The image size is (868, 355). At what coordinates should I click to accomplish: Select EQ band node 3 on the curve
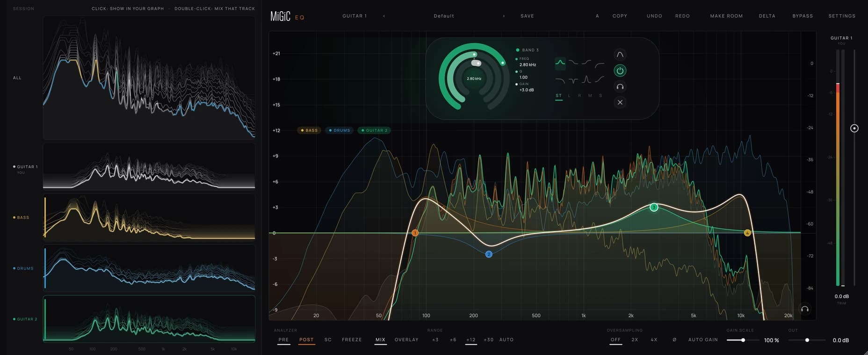(654, 207)
